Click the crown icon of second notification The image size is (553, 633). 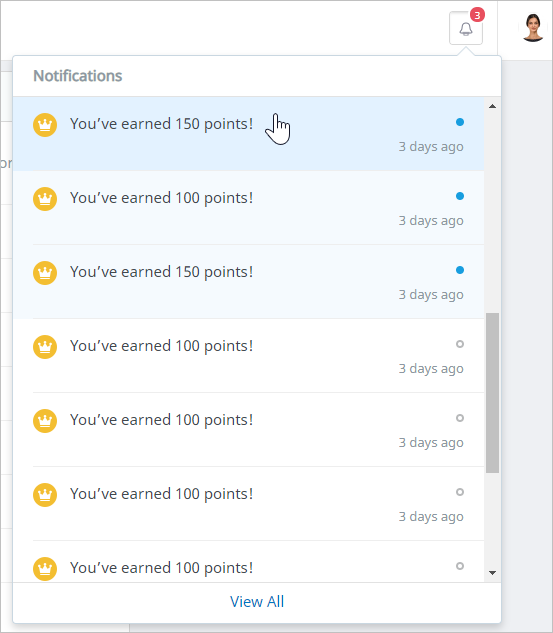pos(45,199)
